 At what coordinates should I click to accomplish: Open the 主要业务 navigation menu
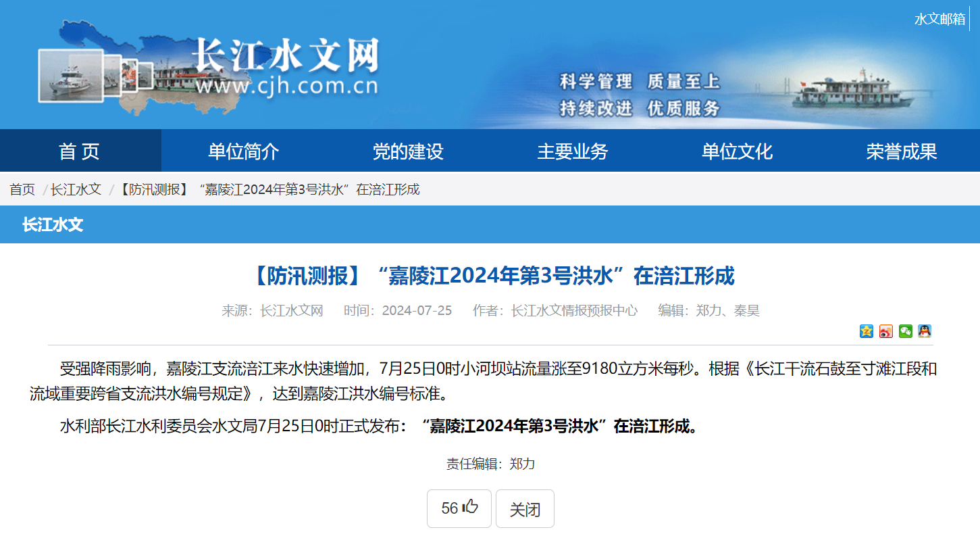point(572,151)
